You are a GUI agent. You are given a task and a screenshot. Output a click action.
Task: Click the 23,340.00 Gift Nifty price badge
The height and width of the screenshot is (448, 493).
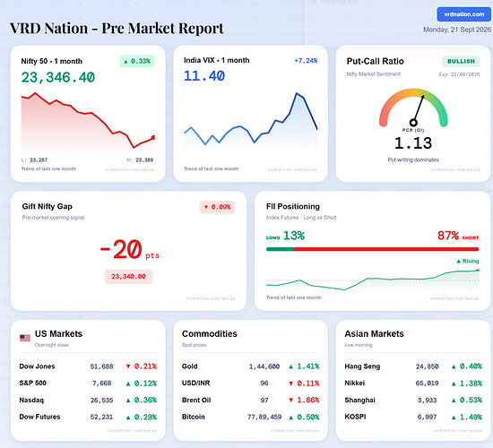point(128,277)
